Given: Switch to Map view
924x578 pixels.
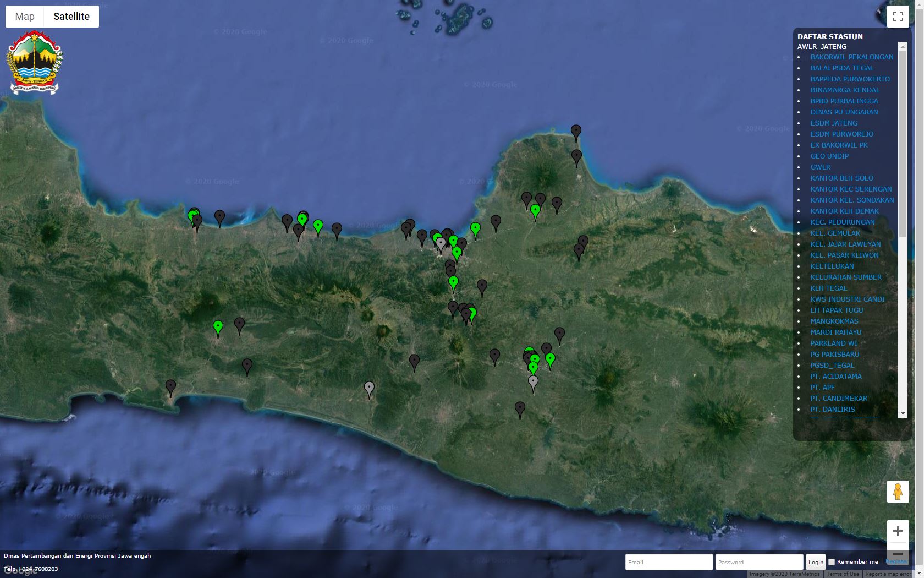Looking at the screenshot, I should (25, 17).
